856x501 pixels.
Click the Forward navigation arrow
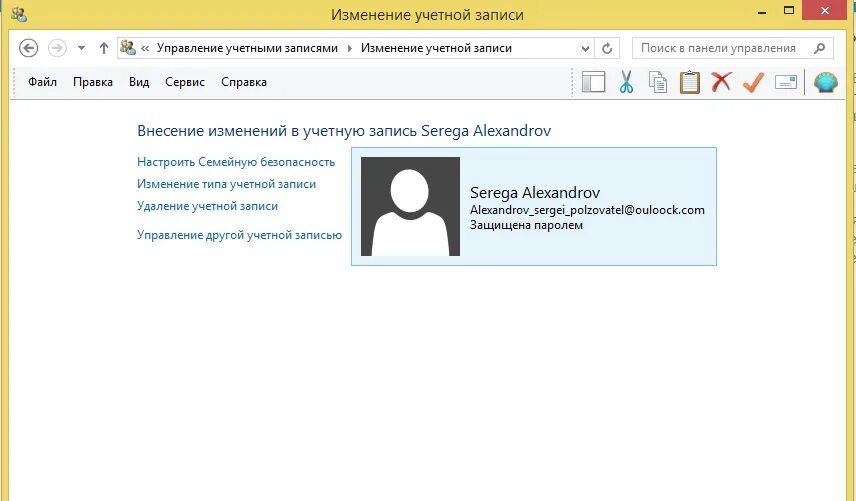[57, 48]
